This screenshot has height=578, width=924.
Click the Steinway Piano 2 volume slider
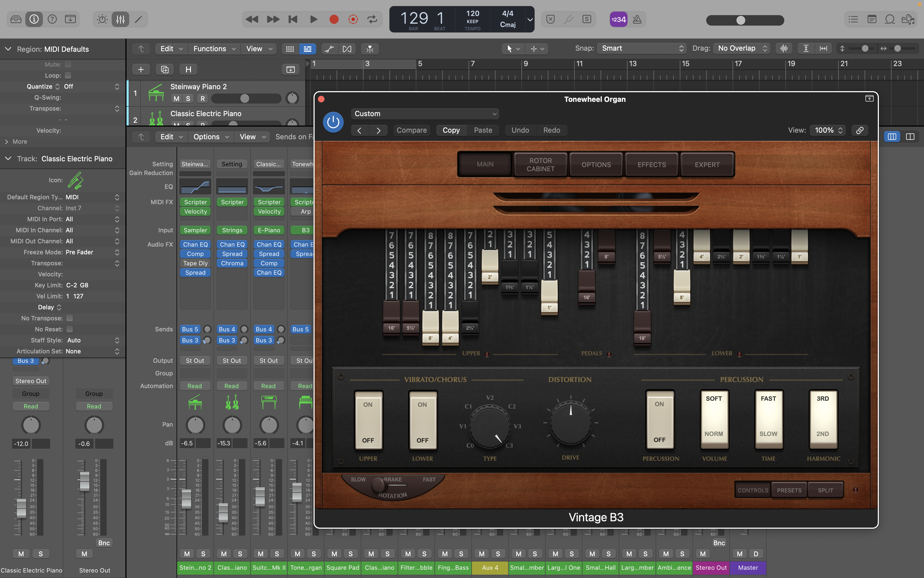pyautogui.click(x=246, y=99)
